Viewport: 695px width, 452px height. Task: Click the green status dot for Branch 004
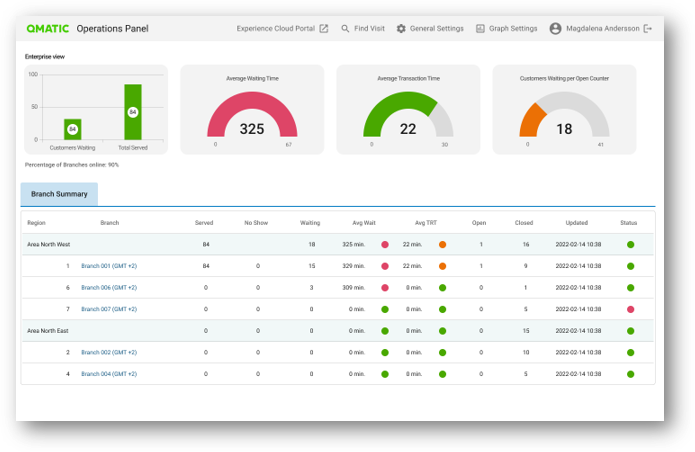tap(631, 374)
